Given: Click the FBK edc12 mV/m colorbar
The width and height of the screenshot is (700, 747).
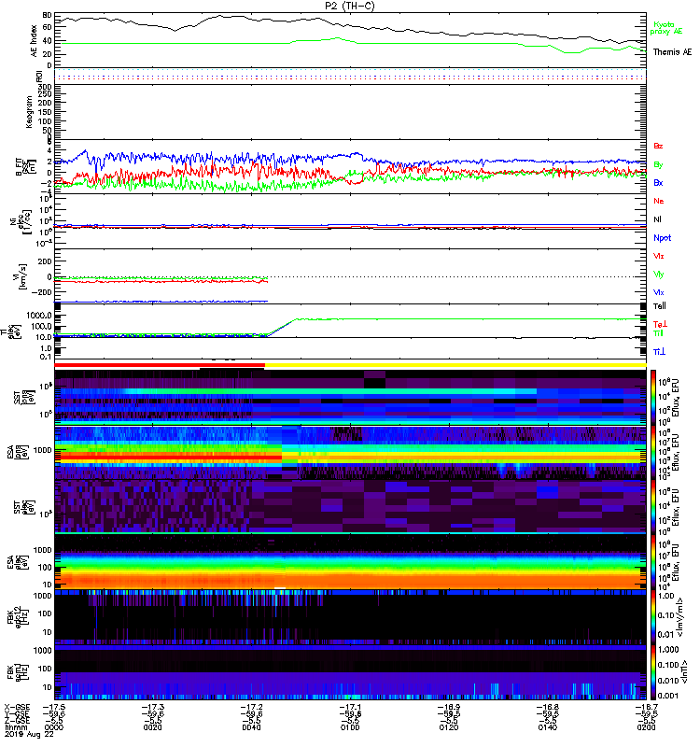Looking at the screenshot, I should coord(652,617).
